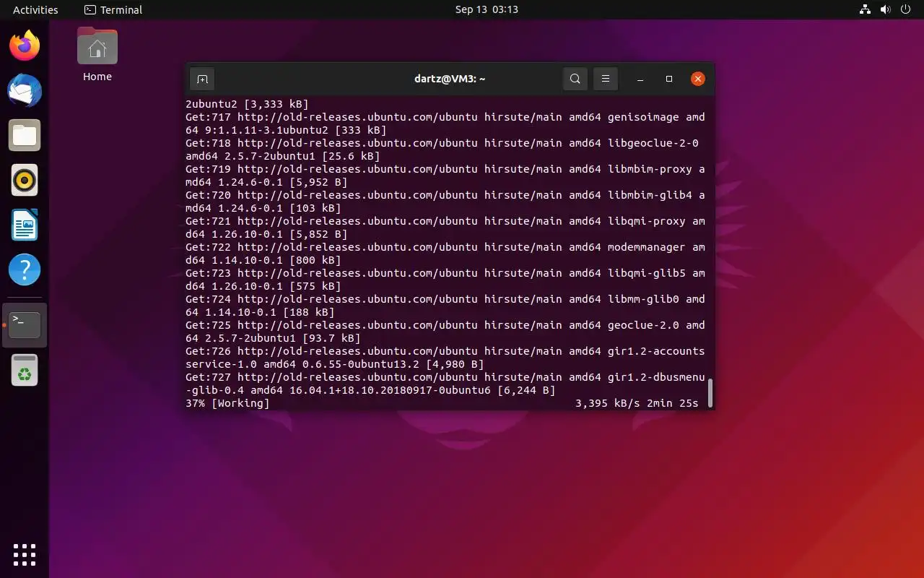Image resolution: width=924 pixels, height=578 pixels.
Task: Click the '3,395 kB/s 2min 25s' text
Action: [637, 403]
